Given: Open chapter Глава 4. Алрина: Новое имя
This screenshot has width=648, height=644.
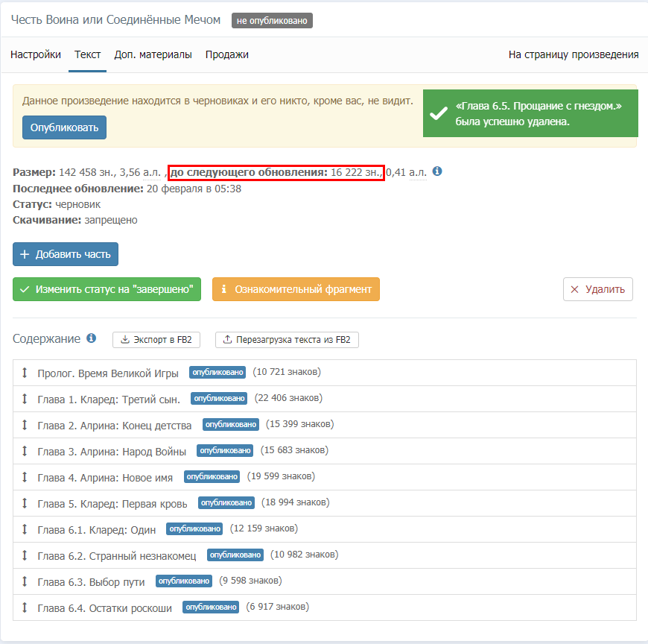Looking at the screenshot, I should point(105,477).
